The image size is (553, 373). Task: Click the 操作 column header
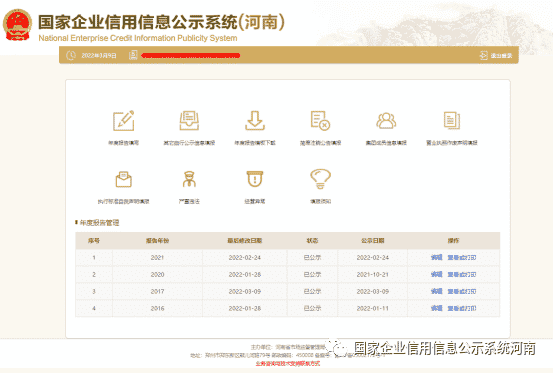tap(454, 240)
